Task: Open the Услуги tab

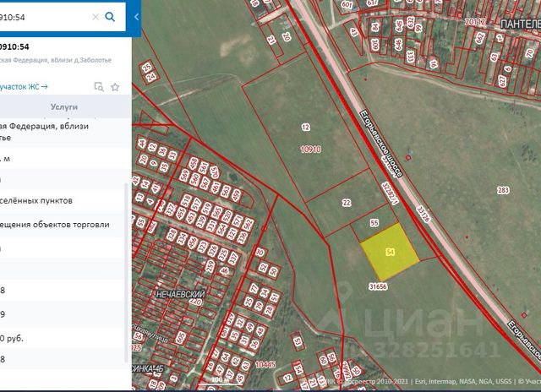Action: pyautogui.click(x=64, y=107)
